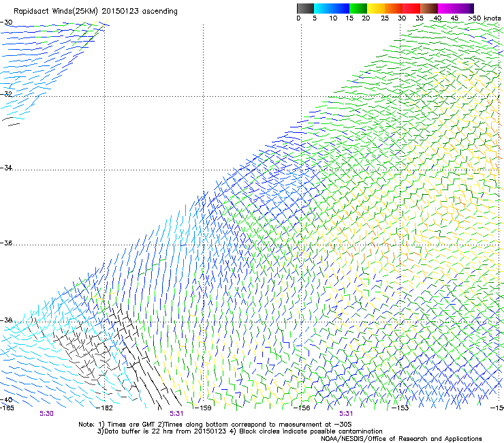Viewport: 504px width, 443px height.
Task: Click the ">50 knots" legend label
Action: pos(484,18)
